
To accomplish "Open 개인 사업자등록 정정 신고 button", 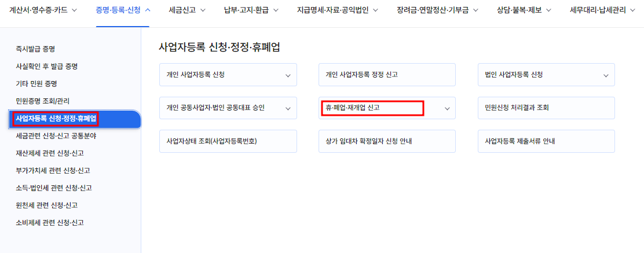I will 387,75.
